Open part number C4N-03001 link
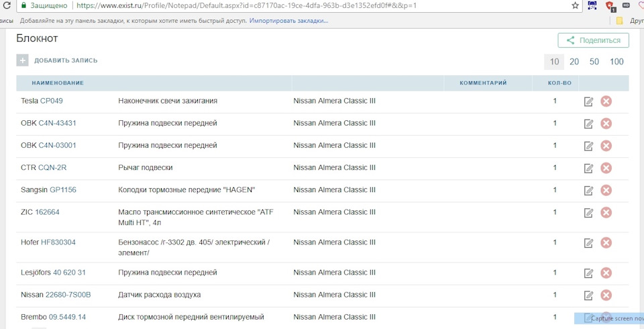This screenshot has height=329, width=644. (57, 145)
